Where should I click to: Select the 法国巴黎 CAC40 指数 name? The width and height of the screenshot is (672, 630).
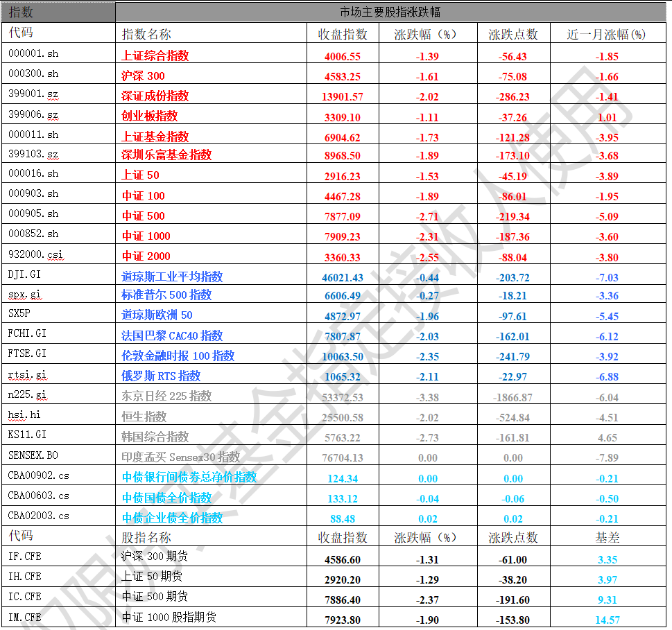(172, 335)
